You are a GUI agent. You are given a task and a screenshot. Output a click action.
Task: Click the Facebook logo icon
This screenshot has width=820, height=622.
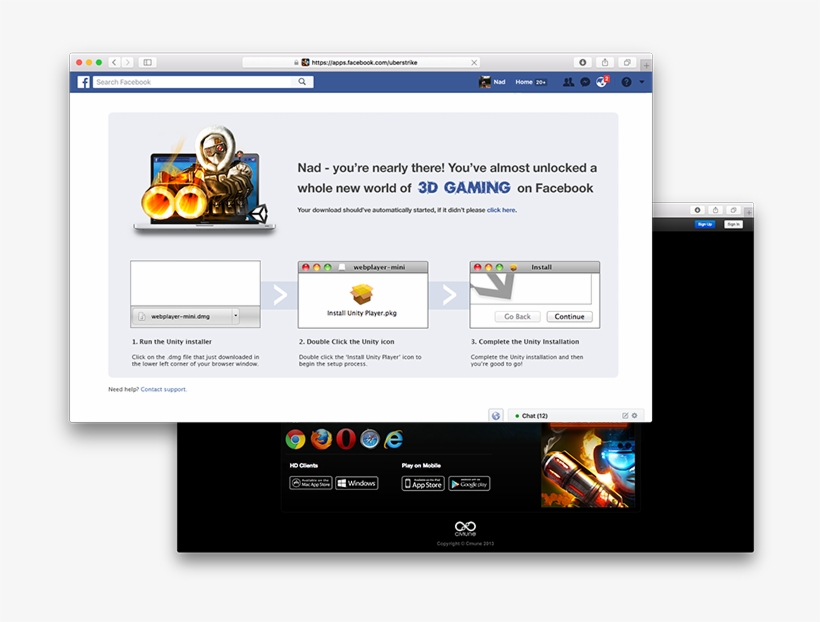click(84, 82)
